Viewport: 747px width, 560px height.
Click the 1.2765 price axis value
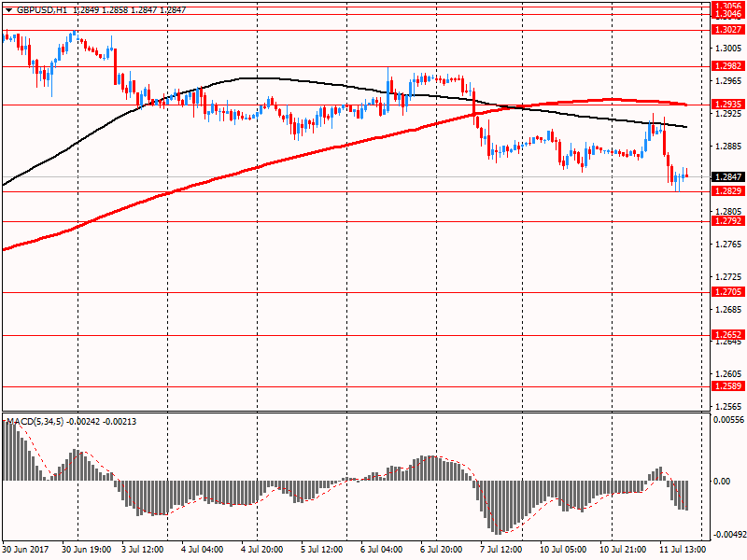tap(728, 245)
